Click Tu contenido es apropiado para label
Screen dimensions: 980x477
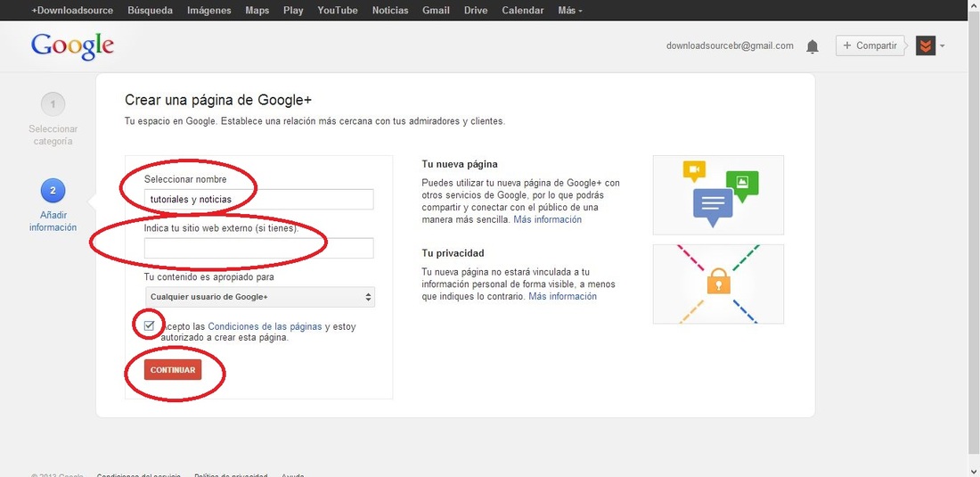tap(209, 276)
